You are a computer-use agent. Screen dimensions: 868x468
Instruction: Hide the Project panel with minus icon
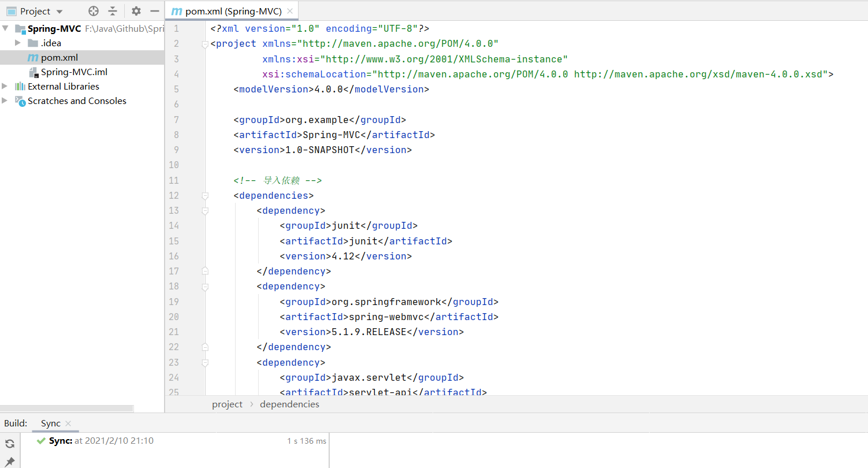click(x=154, y=11)
